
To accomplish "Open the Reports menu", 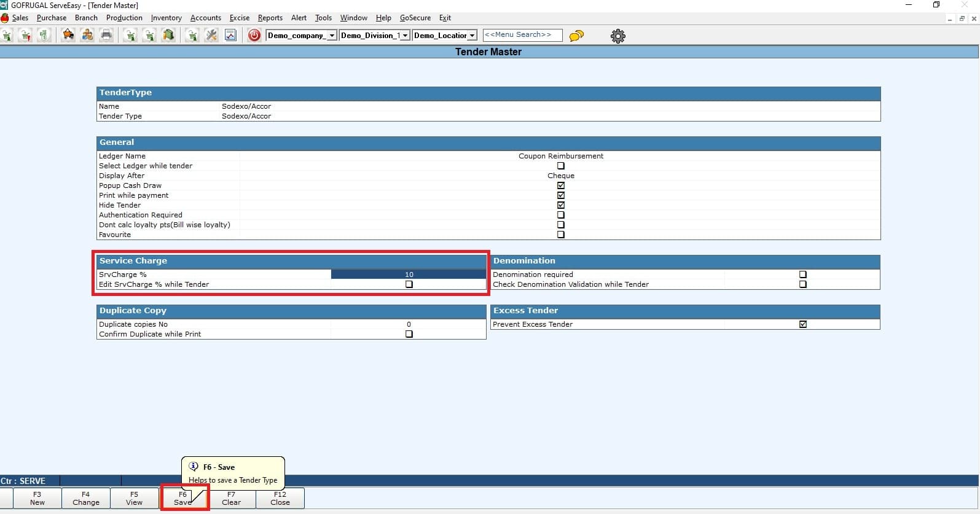I will (270, 18).
